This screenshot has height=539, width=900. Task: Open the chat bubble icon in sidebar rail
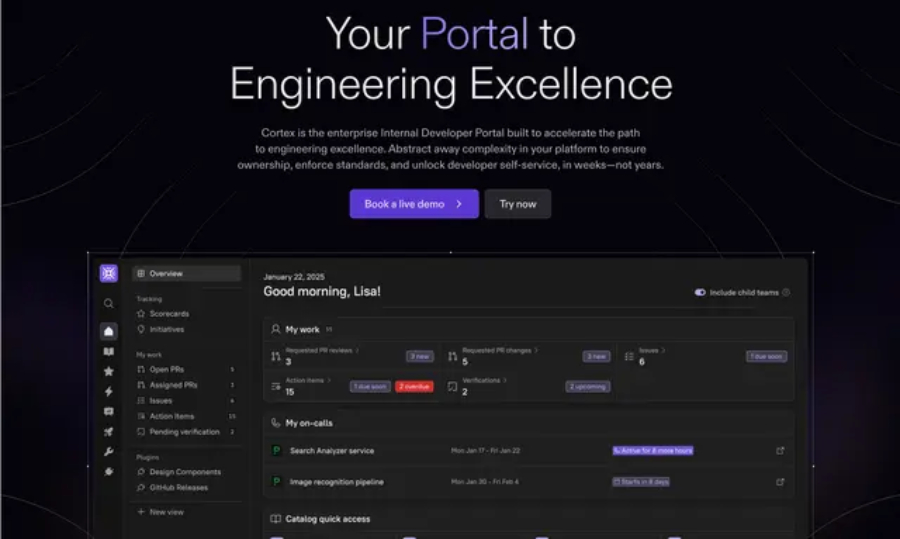pyautogui.click(x=108, y=412)
